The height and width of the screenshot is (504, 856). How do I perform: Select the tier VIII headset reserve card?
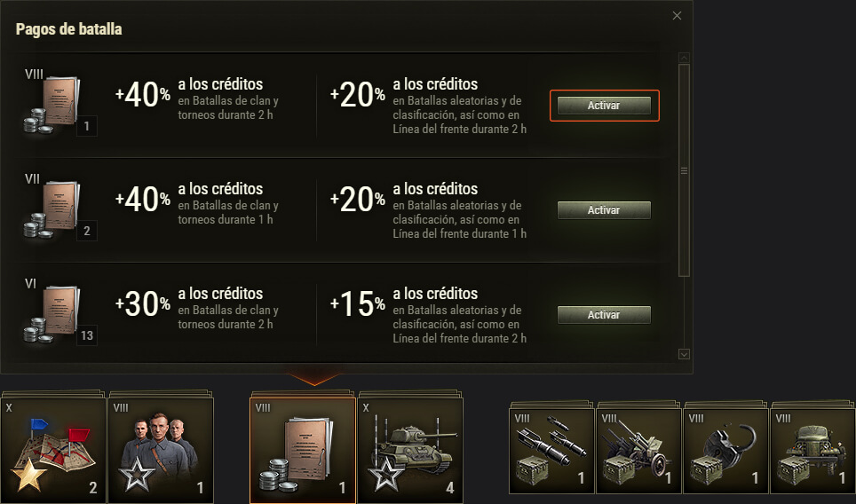pyautogui.click(x=726, y=451)
